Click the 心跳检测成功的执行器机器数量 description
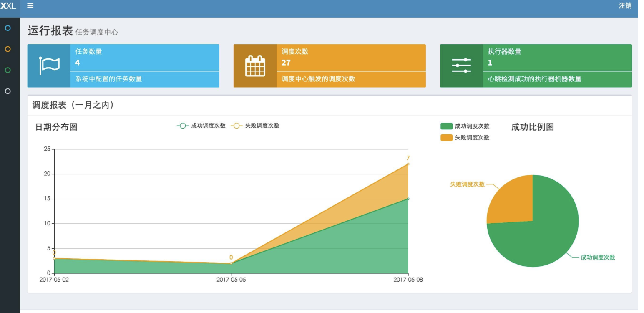Viewport: 644px width, 313px height. [535, 79]
